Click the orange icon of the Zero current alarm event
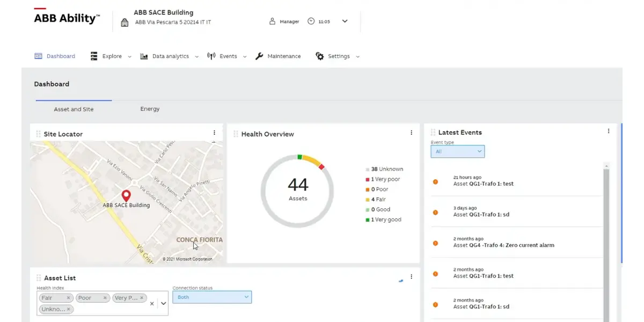644x322 pixels. [x=435, y=243]
